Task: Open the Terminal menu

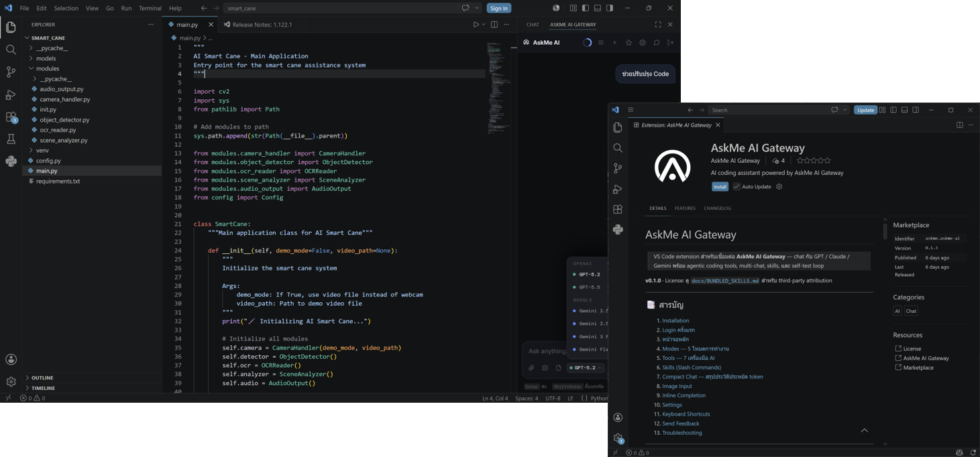Action: [x=150, y=8]
